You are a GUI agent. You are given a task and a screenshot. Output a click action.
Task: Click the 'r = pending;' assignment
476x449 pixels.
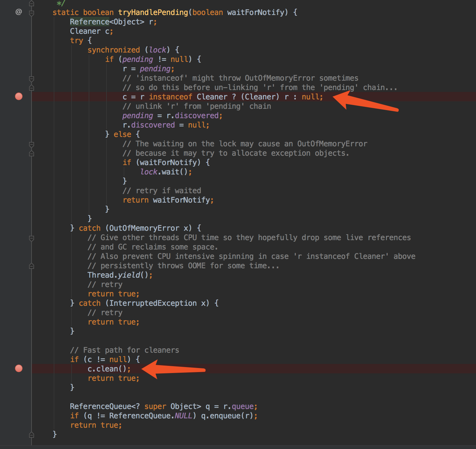pos(148,69)
